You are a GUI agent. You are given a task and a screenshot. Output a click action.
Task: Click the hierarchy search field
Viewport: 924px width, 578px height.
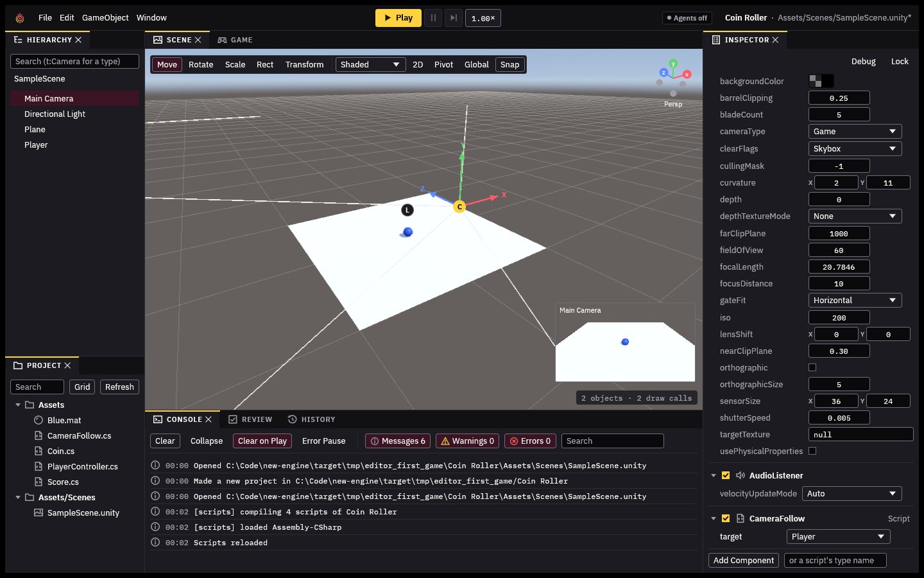[74, 62]
